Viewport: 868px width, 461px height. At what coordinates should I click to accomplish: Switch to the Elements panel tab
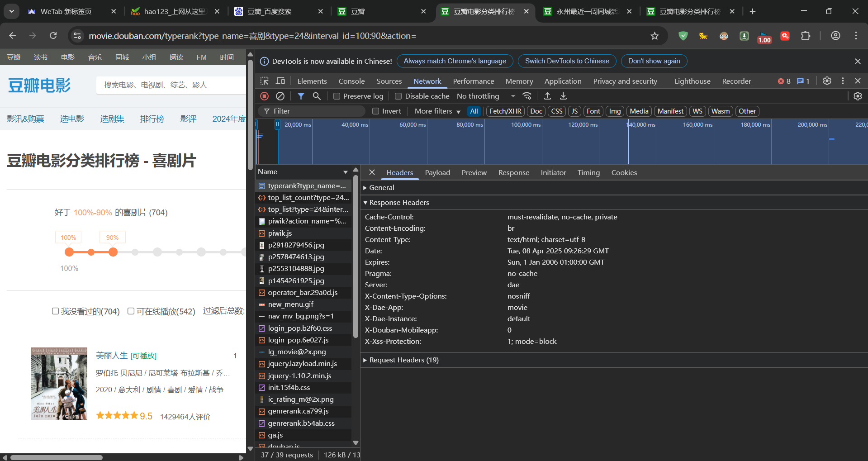(312, 81)
